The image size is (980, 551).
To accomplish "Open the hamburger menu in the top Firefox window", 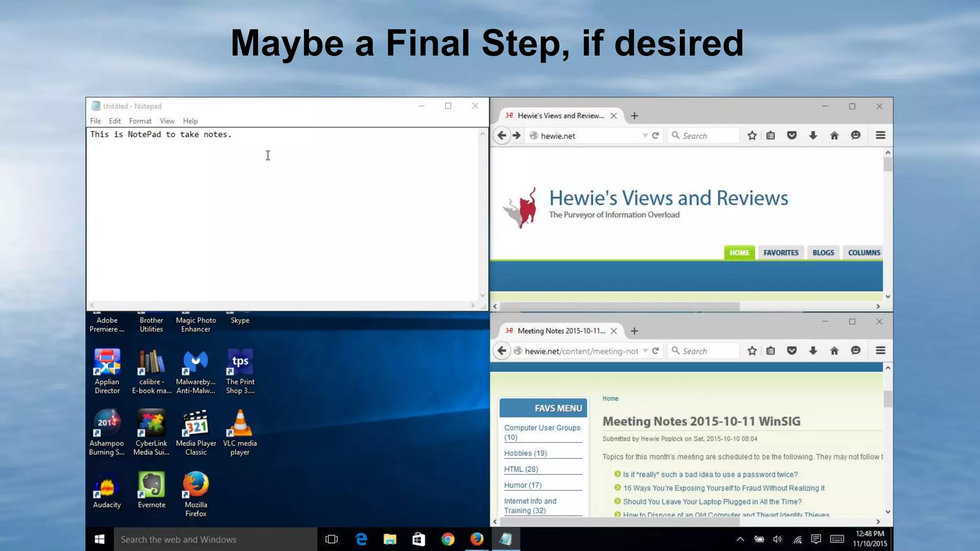I will point(880,135).
